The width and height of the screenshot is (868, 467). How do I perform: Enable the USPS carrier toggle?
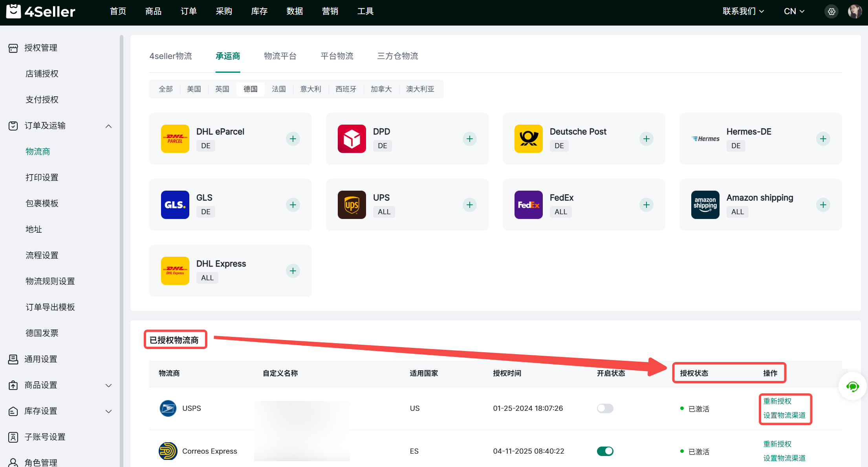point(605,408)
